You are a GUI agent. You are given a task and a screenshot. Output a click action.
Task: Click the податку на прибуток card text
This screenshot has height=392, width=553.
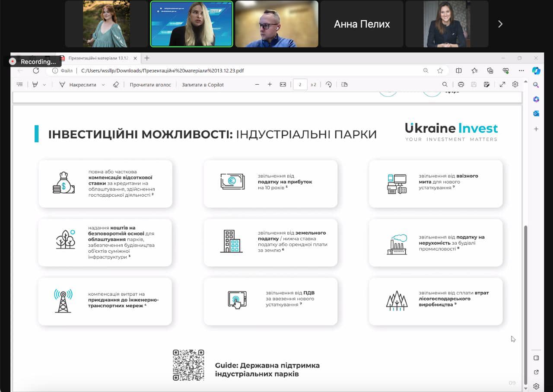coord(285,182)
